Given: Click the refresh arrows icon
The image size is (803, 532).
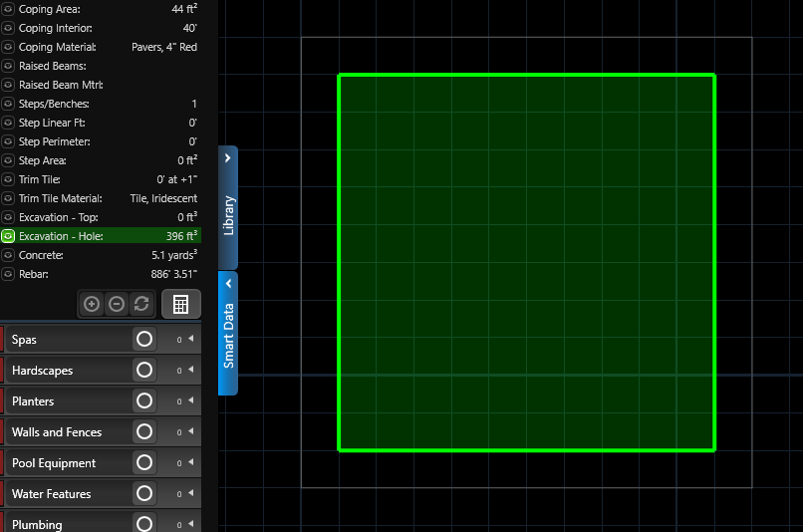Looking at the screenshot, I should (x=141, y=304).
